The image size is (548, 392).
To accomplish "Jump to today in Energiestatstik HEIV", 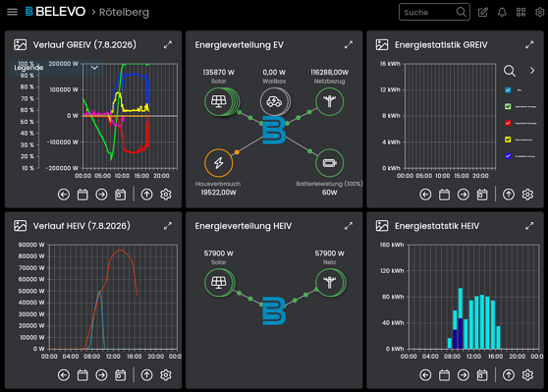I will tap(482, 375).
